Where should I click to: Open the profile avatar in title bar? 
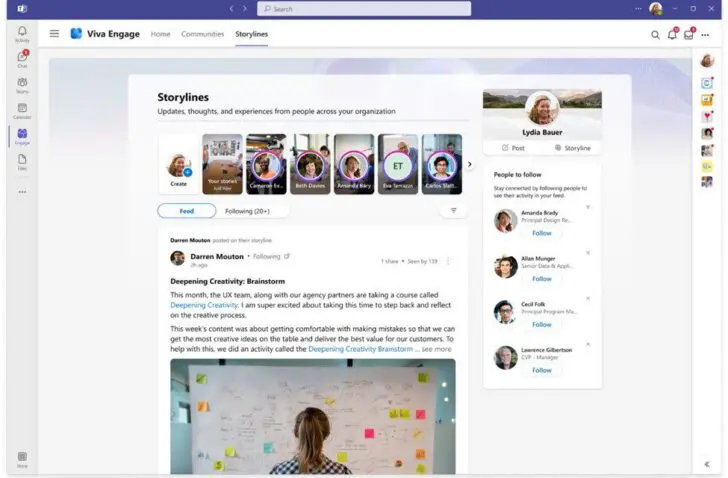(x=656, y=8)
